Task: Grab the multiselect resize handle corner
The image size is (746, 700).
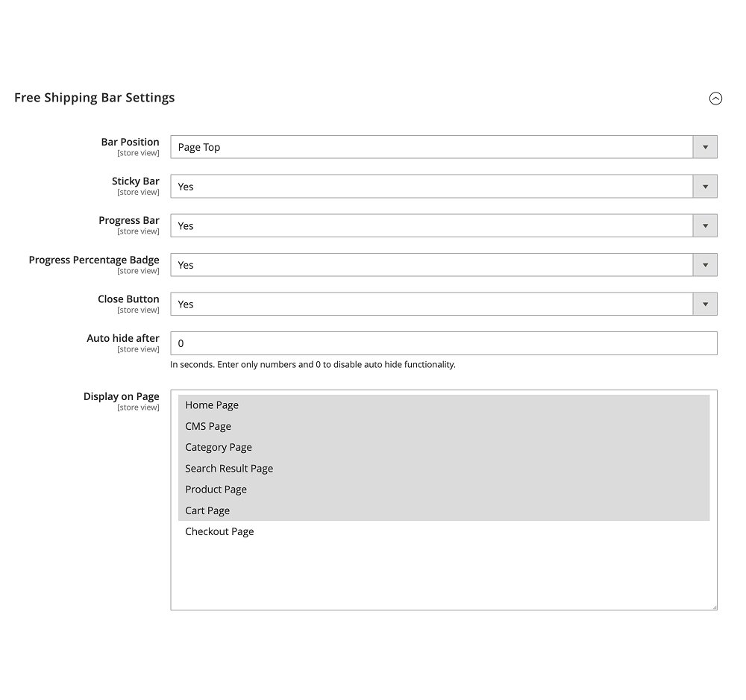Action: (x=714, y=607)
